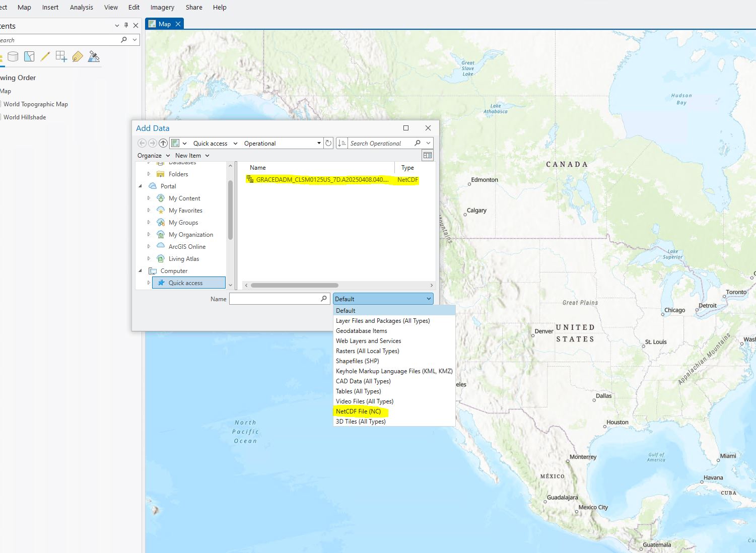Choose Tables (All Types) filter option
The height and width of the screenshot is (553, 756).
(x=394, y=391)
